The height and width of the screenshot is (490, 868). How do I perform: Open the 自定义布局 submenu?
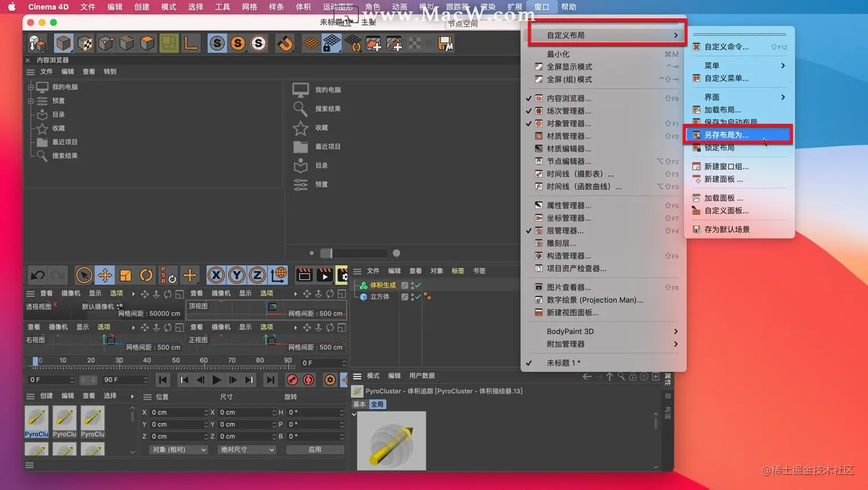tap(607, 35)
